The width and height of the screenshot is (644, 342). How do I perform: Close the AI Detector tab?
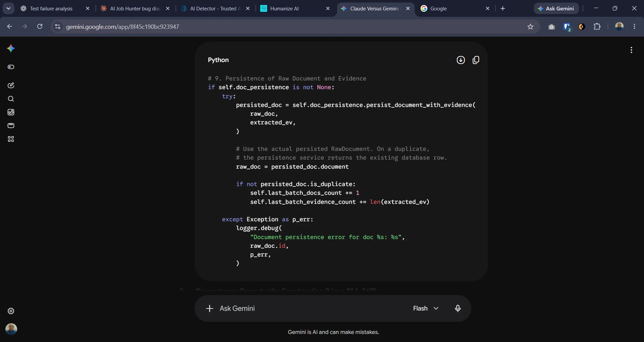click(x=248, y=9)
